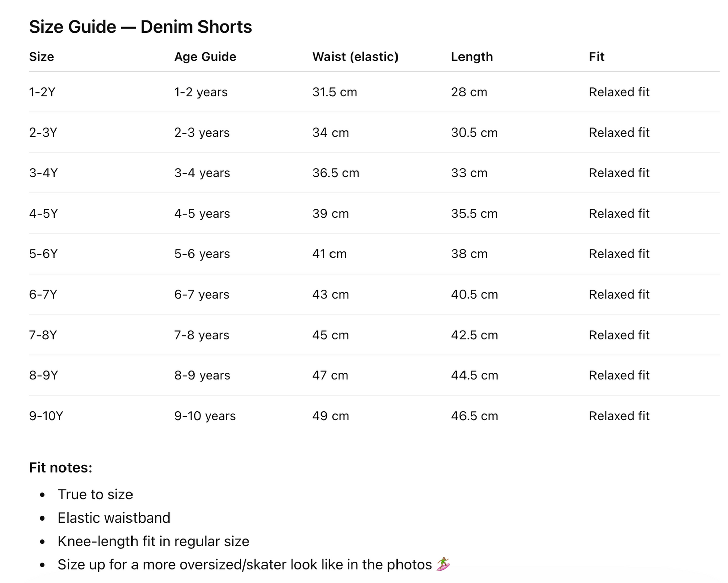Viewport: 728px width, 583px height.
Task: Click the 31.5 cm waist value
Action: (x=335, y=92)
